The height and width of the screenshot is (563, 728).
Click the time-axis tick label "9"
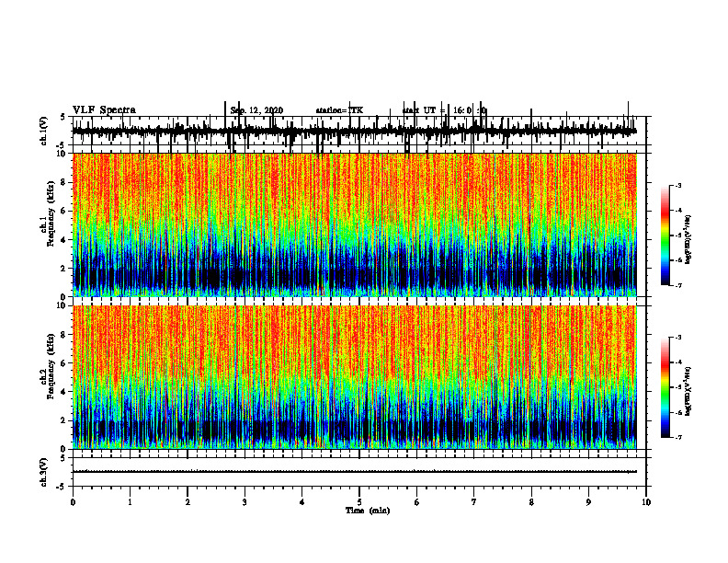click(588, 502)
